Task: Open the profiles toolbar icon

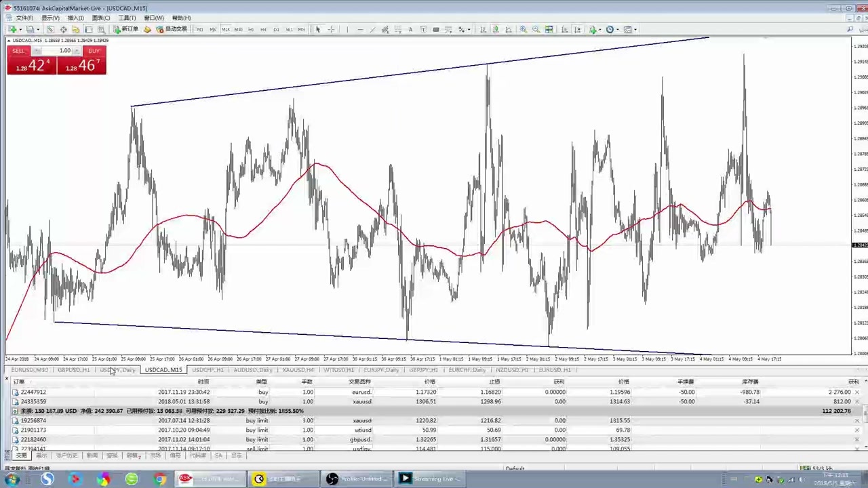Action: [x=29, y=29]
